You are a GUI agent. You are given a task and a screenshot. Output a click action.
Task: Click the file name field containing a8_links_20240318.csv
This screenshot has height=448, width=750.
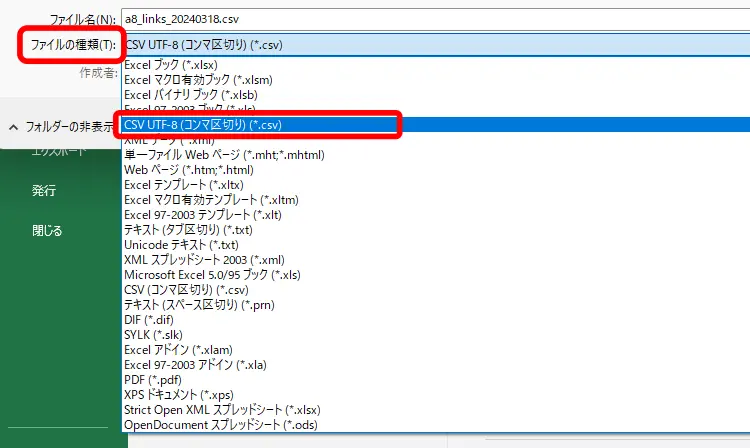coord(430,19)
